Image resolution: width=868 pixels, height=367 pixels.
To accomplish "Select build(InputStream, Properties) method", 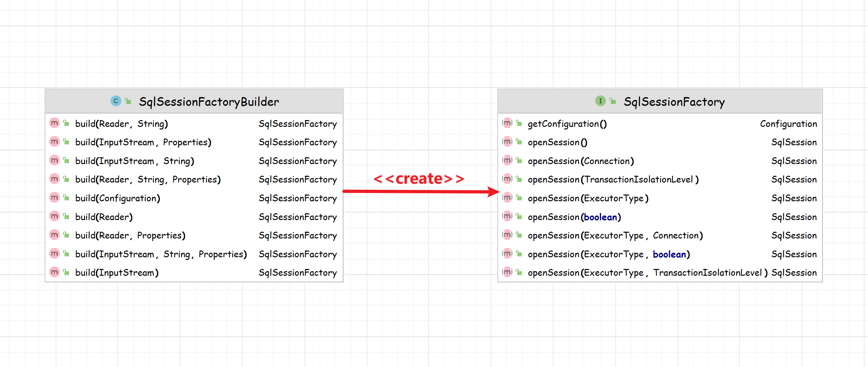I will point(143,142).
